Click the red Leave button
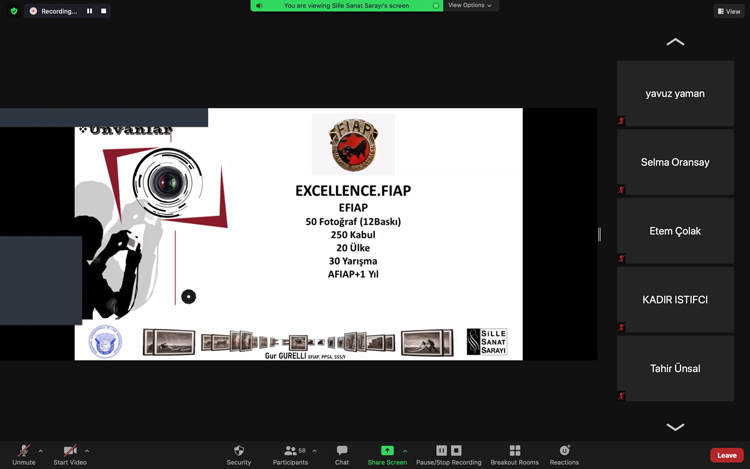 [726, 455]
